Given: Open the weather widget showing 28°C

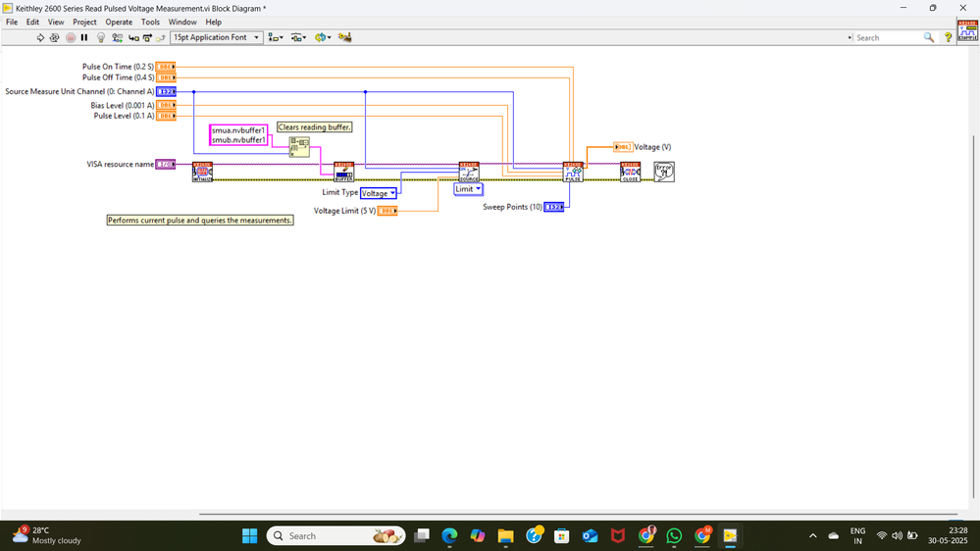Looking at the screenshot, I should tap(47, 535).
